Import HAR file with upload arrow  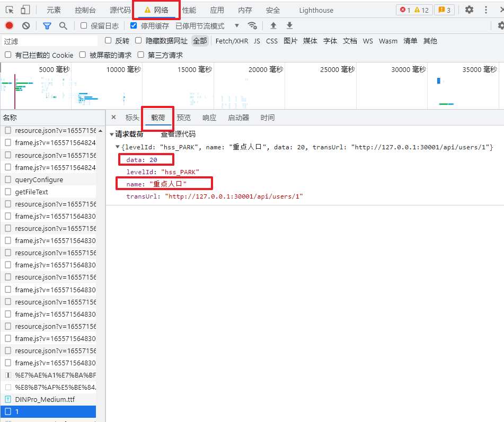[x=273, y=25]
